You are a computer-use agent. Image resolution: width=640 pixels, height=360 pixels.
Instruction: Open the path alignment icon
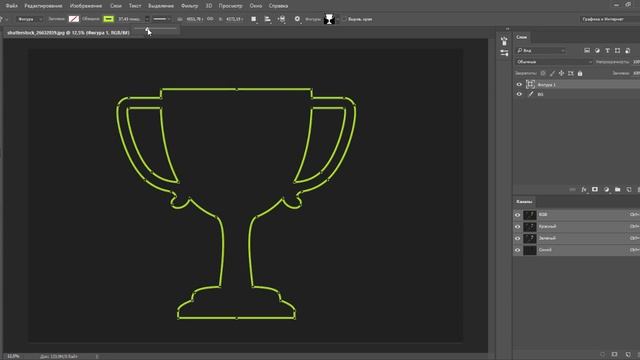[x=268, y=19]
